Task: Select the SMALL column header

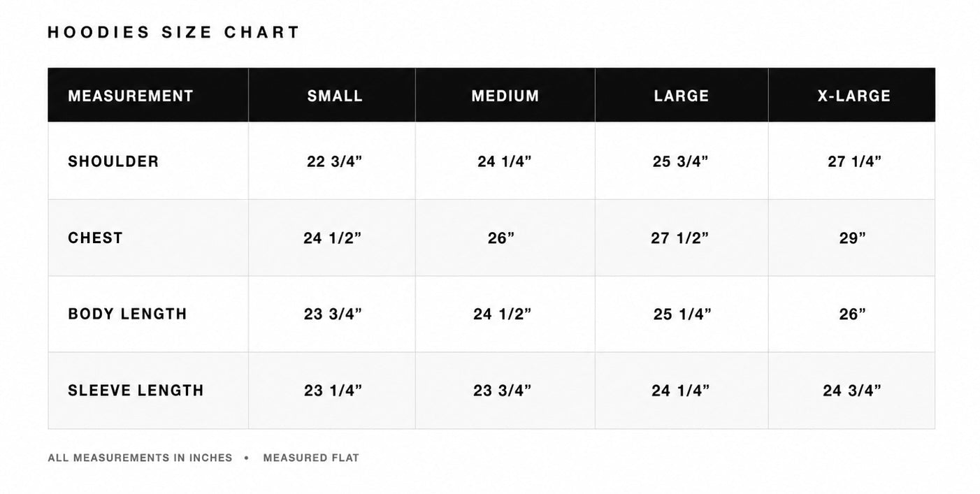Action: point(336,96)
